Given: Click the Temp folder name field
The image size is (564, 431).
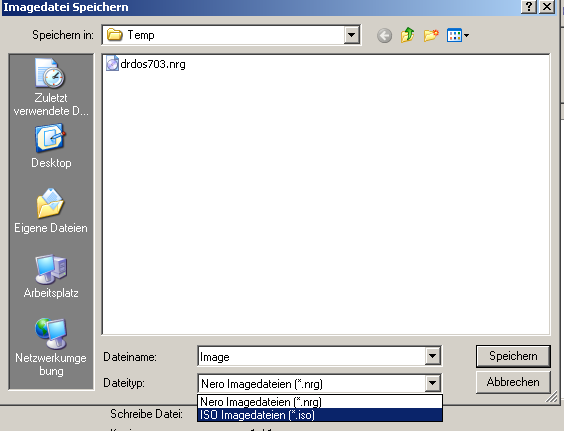Looking at the screenshot, I should click(223, 35).
